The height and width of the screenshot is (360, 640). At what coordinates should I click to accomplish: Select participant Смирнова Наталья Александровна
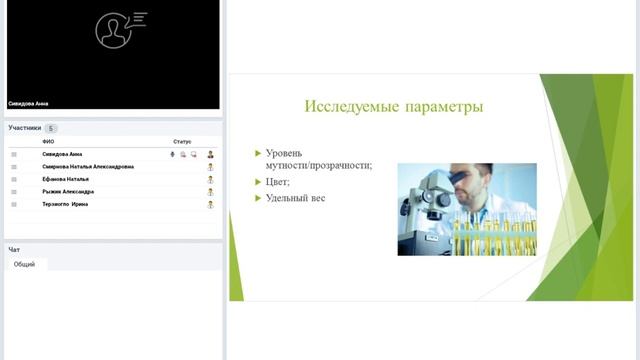(x=88, y=167)
